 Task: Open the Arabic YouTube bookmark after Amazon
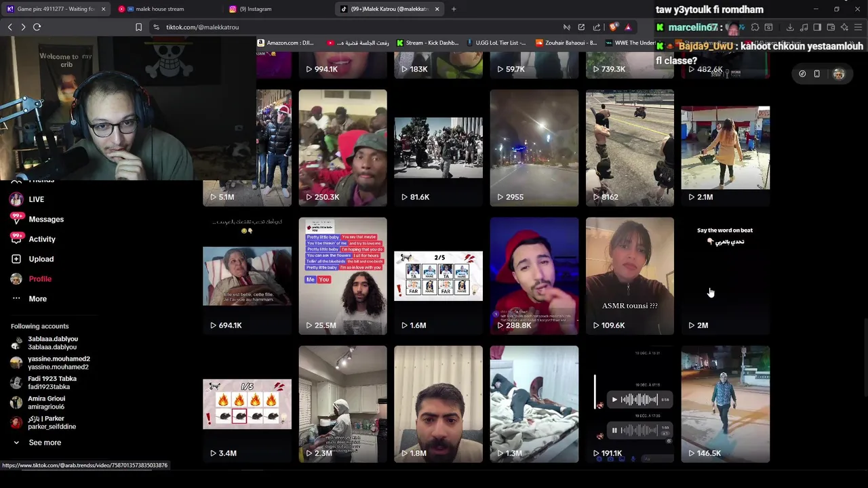[358, 43]
